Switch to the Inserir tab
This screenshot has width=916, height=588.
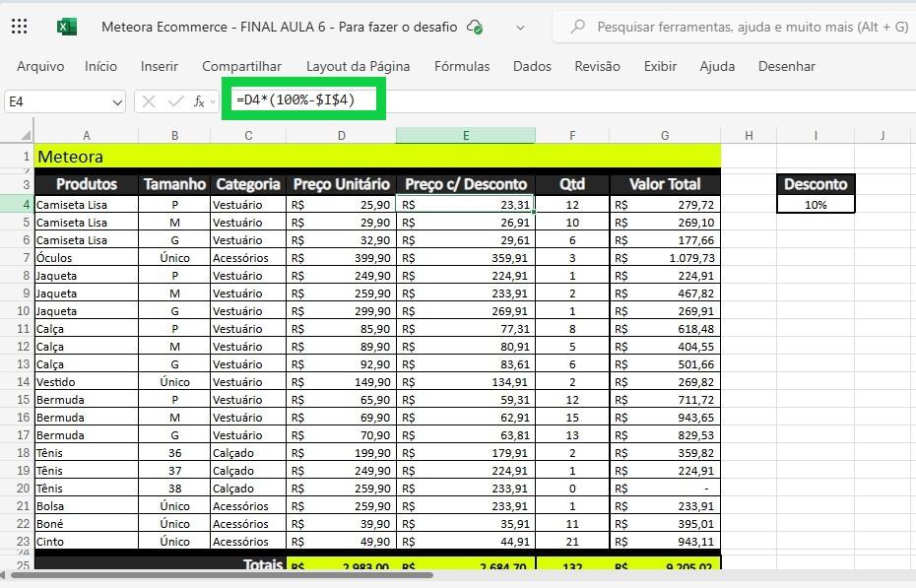[x=160, y=67]
